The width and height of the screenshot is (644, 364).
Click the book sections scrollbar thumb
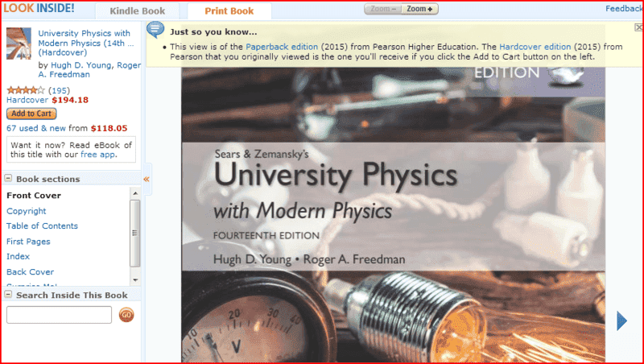point(135,233)
